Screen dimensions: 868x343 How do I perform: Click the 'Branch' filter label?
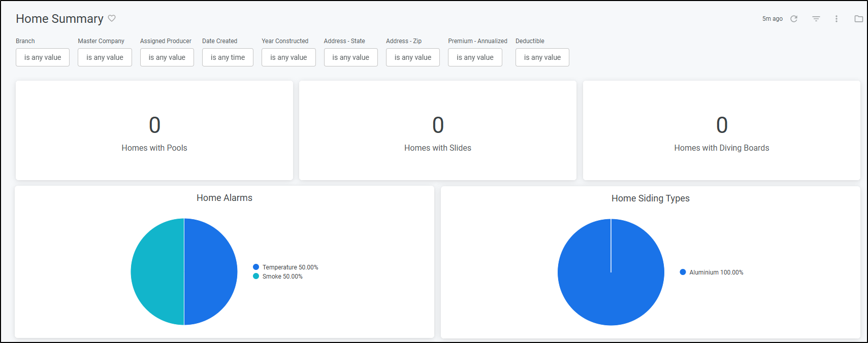(x=25, y=41)
